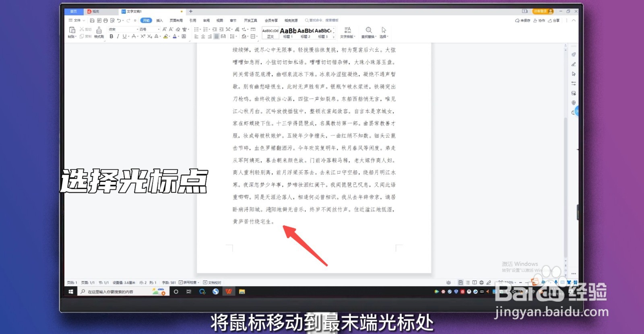Open the font color picker (red A)
This screenshot has height=334, width=644.
click(x=175, y=36)
